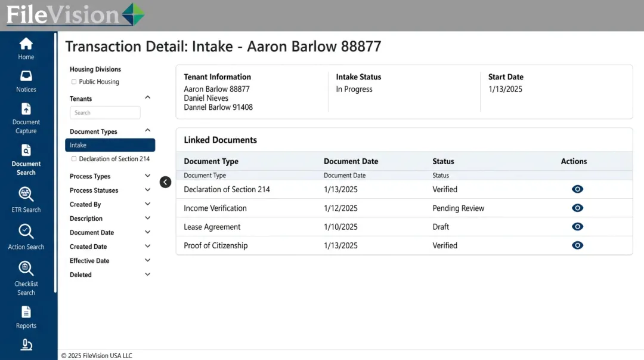Screen dimensions: 644x360
Task: View the Proof of Citizenship document
Action: point(577,245)
